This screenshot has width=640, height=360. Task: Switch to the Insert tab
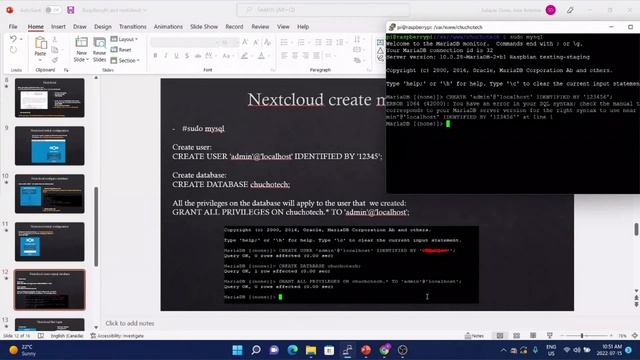click(x=58, y=27)
